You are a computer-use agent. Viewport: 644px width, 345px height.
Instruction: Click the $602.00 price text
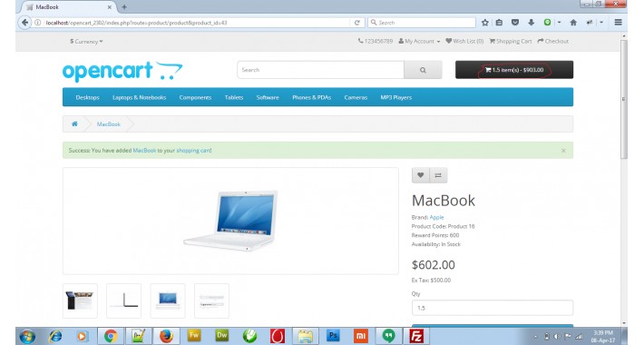pos(434,265)
